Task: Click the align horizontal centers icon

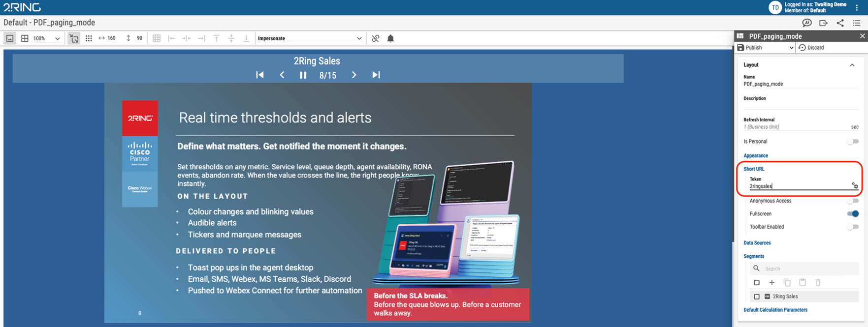Action: [x=187, y=38]
